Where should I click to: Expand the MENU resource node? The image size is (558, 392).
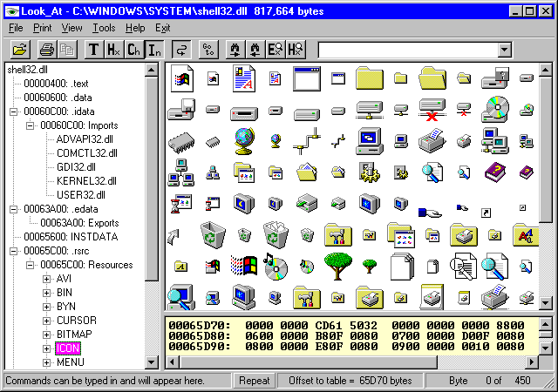[46, 362]
